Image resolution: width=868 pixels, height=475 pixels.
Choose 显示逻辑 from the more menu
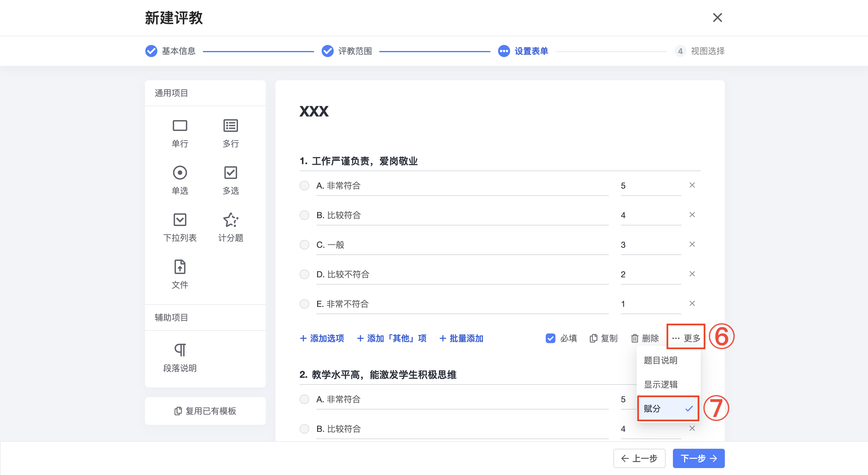coord(668,385)
